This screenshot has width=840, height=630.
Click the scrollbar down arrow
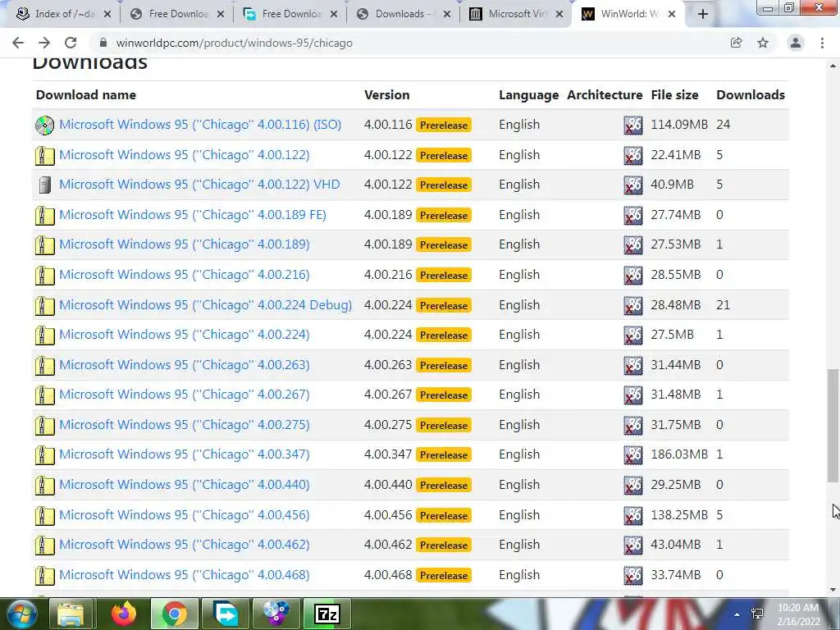pyautogui.click(x=833, y=590)
